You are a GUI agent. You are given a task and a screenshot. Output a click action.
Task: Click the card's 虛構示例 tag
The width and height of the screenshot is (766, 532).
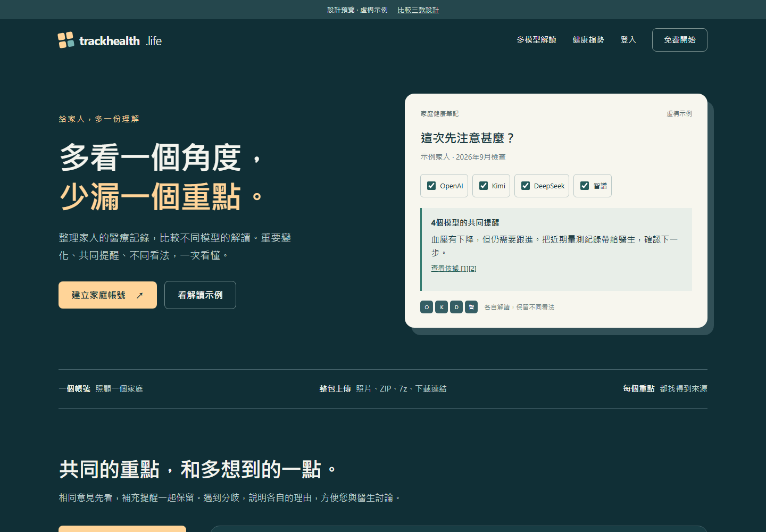pyautogui.click(x=679, y=114)
